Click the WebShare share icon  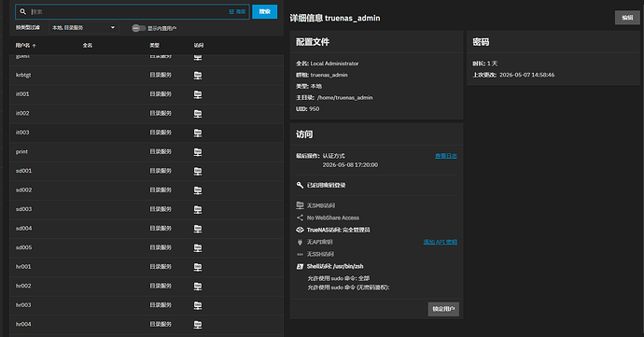pyautogui.click(x=300, y=218)
